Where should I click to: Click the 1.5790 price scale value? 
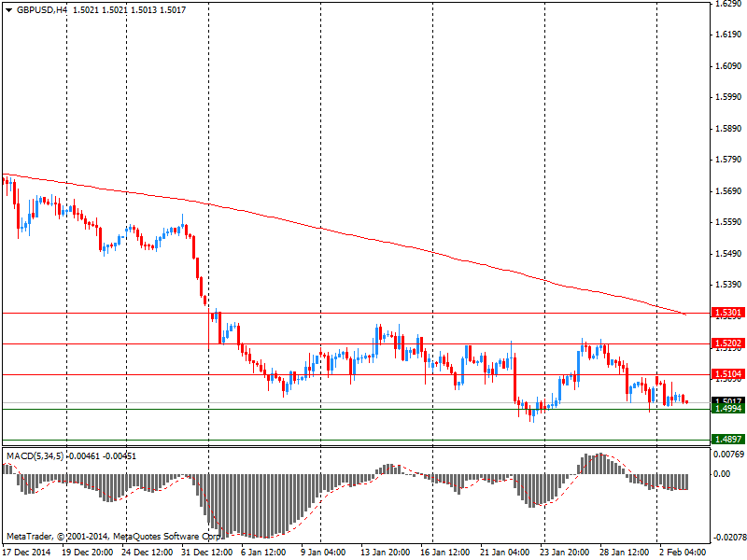(x=729, y=159)
